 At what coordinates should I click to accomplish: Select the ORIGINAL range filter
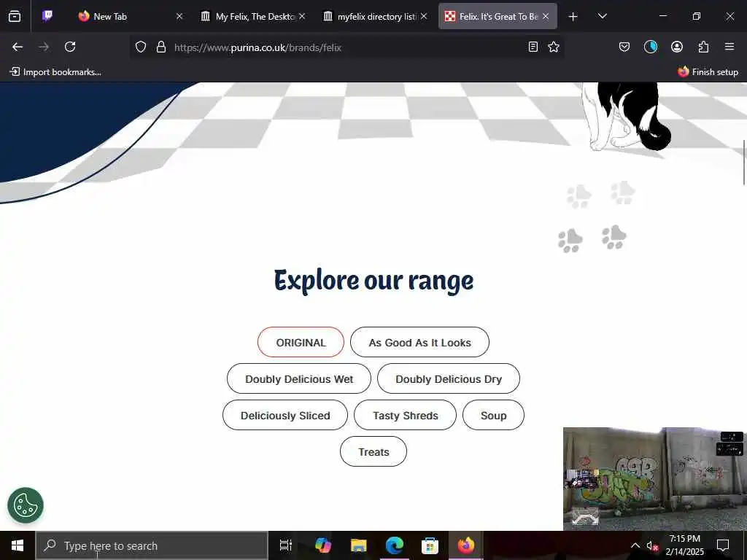click(301, 342)
